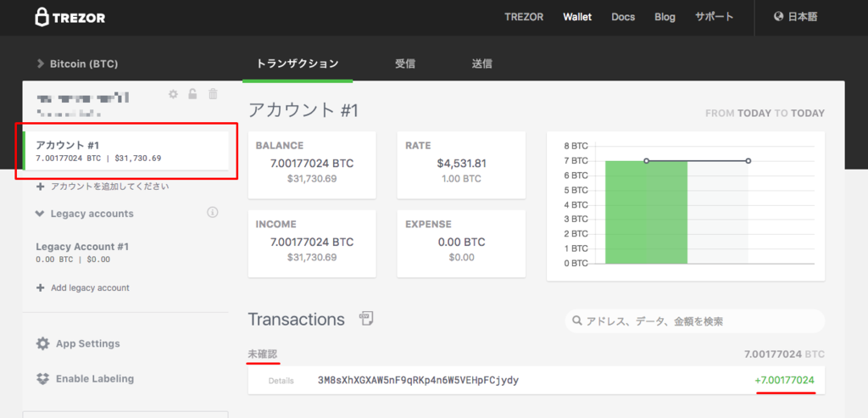The image size is (868, 418).
Task: Click plus icon beside Add legacy account
Action: point(40,288)
